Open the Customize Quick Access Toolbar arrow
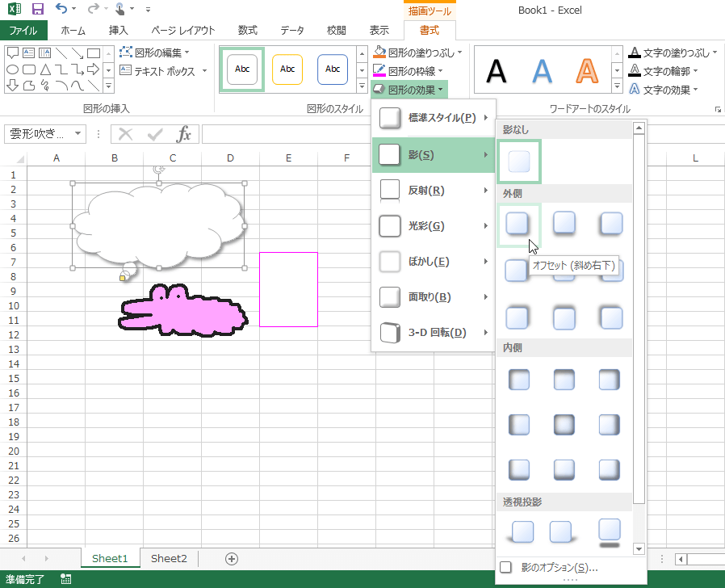The width and height of the screenshot is (725, 588). pos(148,9)
